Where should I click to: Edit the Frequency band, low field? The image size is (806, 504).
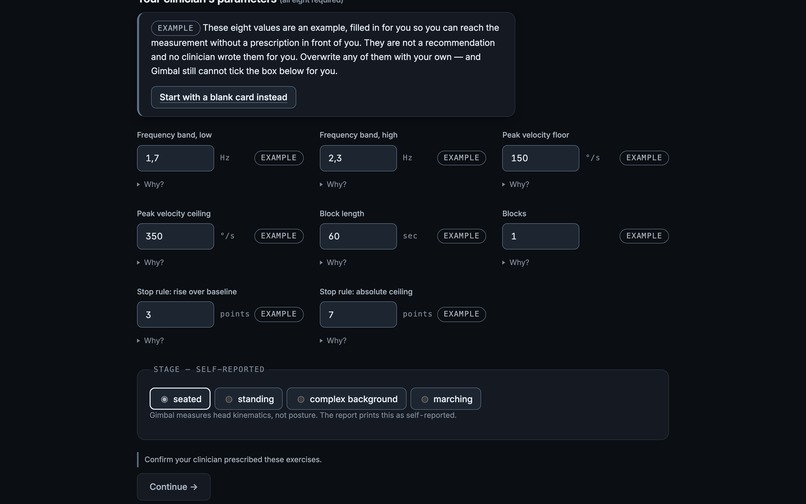pos(175,158)
